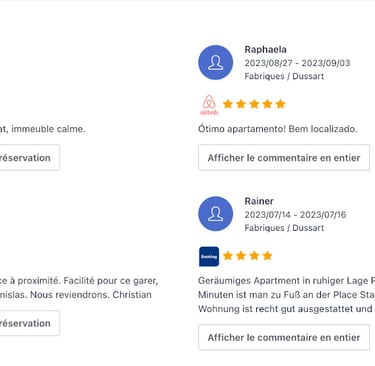This screenshot has height=366, width=375.
Task: Select the Raphaela reviewer name
Action: click(265, 50)
